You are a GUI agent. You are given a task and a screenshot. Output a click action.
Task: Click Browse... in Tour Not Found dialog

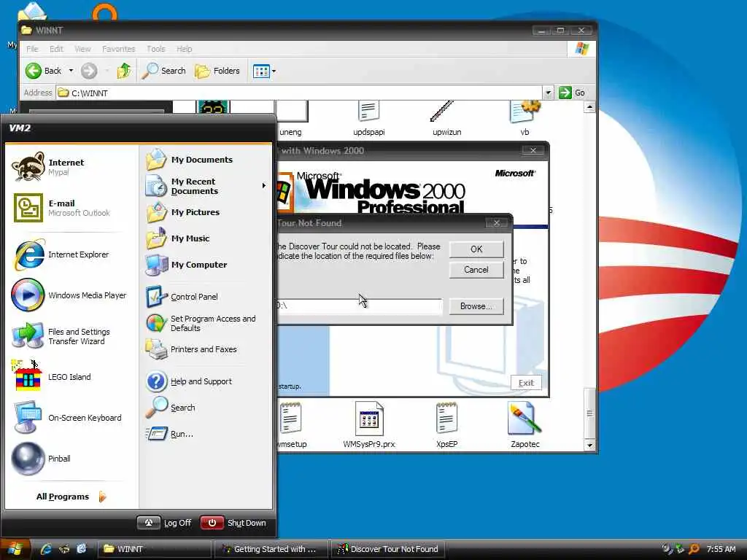tap(476, 306)
